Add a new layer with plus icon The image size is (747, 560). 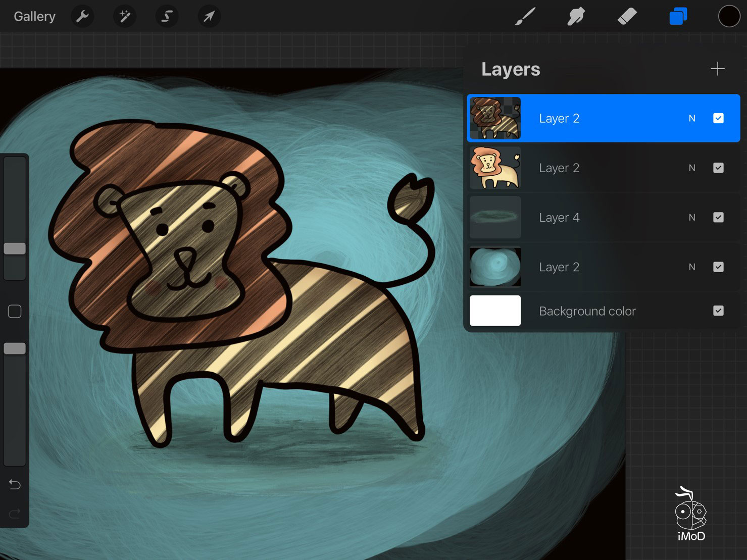(717, 69)
